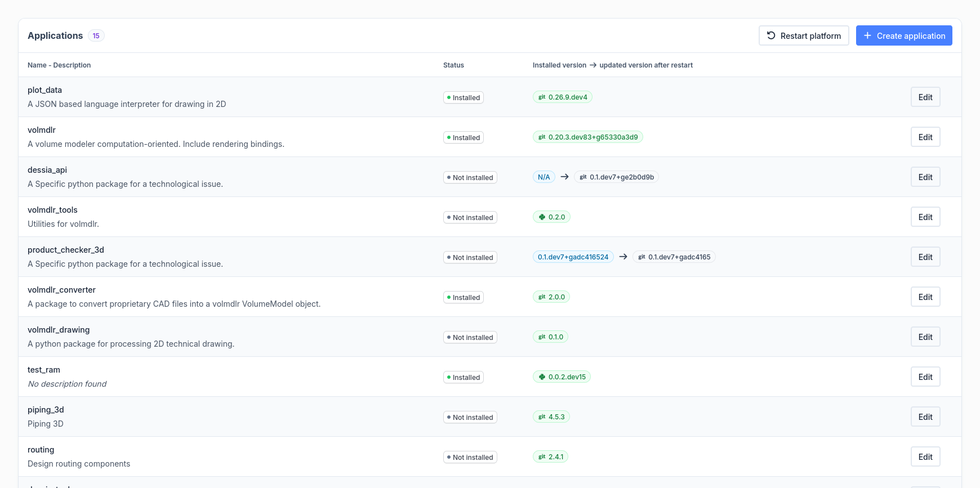Open the product_checker_3d application name
The width and height of the screenshot is (980, 488).
(x=66, y=250)
